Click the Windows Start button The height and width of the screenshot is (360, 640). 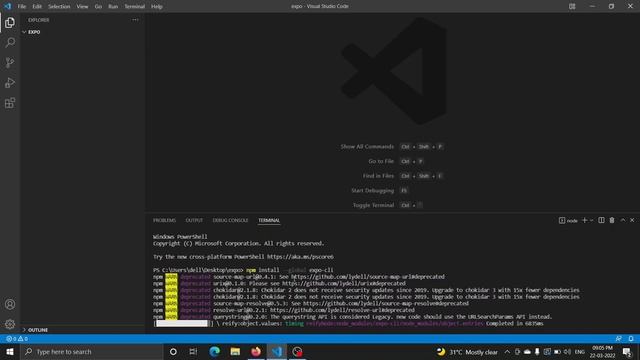10,351
